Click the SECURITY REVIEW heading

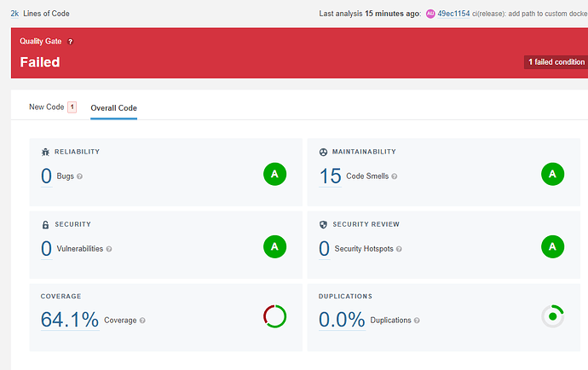coord(366,224)
